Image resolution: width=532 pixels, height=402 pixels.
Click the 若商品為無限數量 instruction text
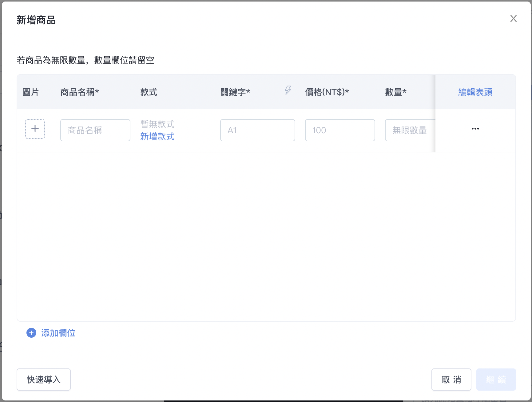(85, 60)
